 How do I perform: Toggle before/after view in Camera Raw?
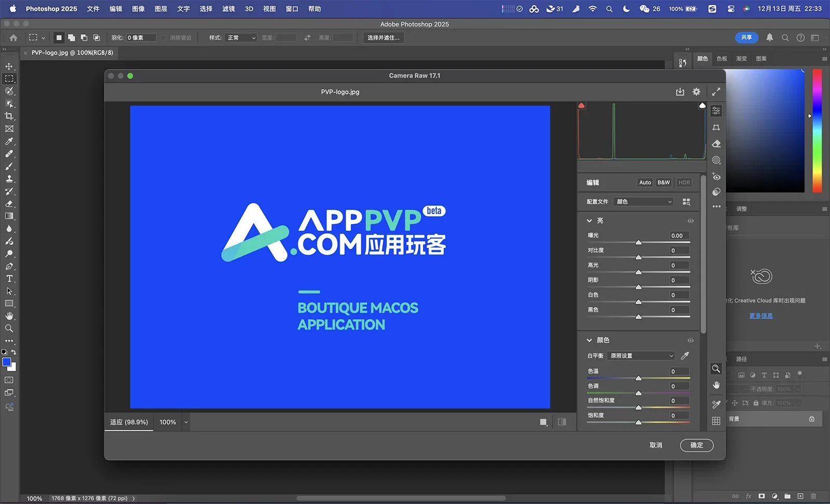click(x=562, y=422)
